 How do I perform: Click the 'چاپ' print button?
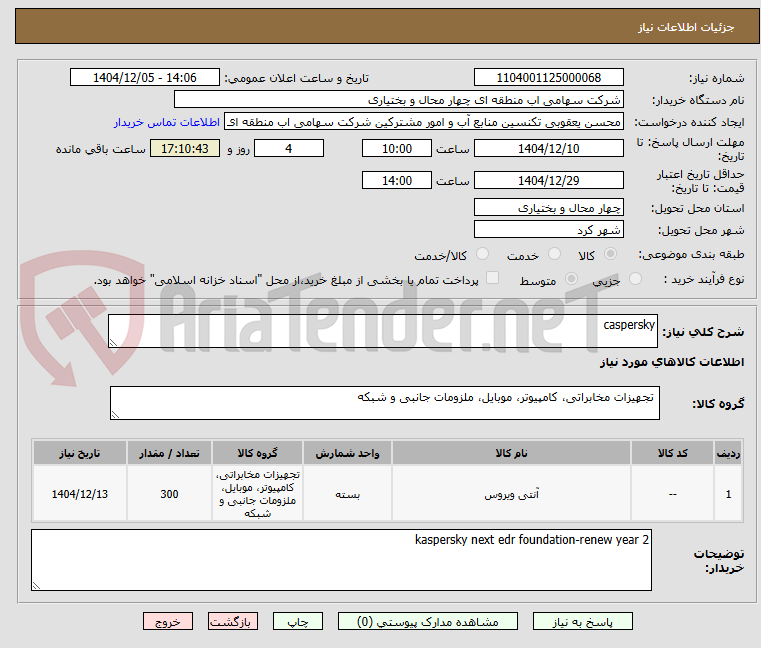tap(298, 621)
